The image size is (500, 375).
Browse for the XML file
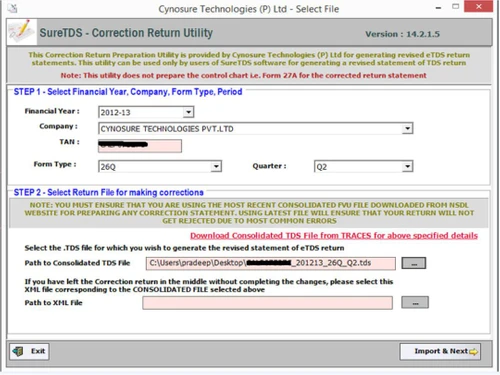[415, 302]
